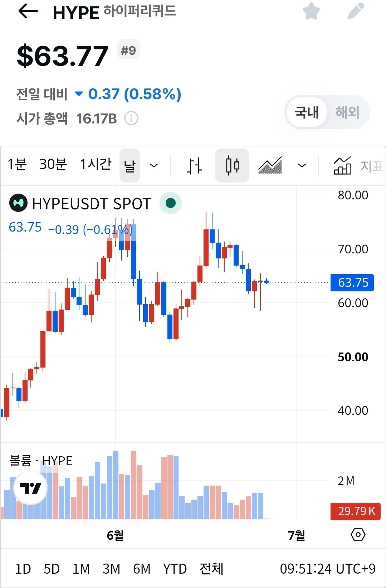386x588 pixels.
Task: Switch to 해외 (overseas) toggle
Action: 347,112
